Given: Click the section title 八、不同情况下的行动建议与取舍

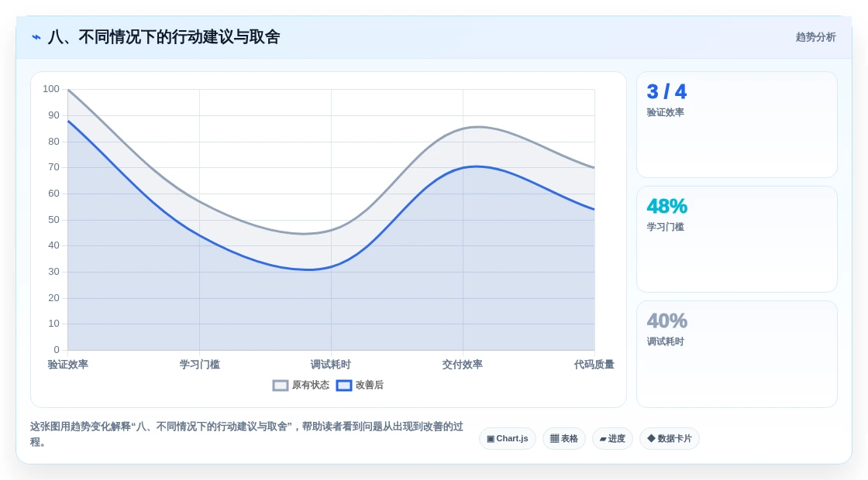Looking at the screenshot, I should pos(164,37).
